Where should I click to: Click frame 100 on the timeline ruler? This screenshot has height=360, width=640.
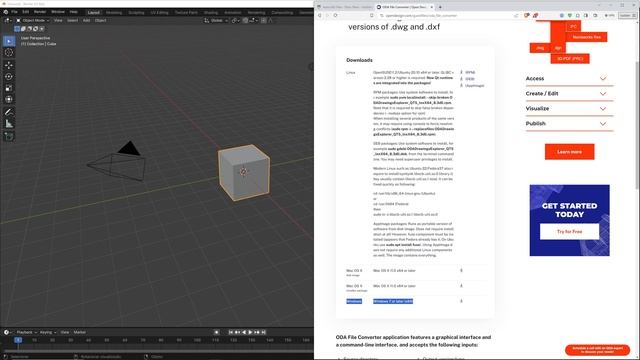[198, 340]
